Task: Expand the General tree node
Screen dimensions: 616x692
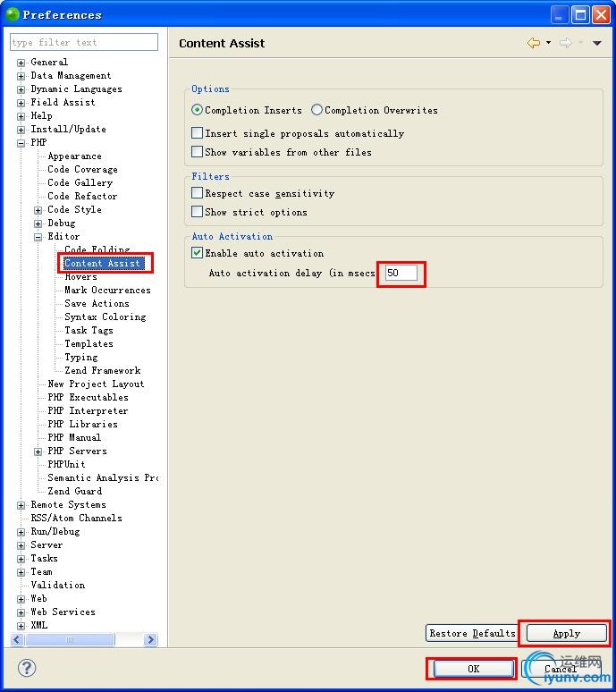Action: pos(21,63)
